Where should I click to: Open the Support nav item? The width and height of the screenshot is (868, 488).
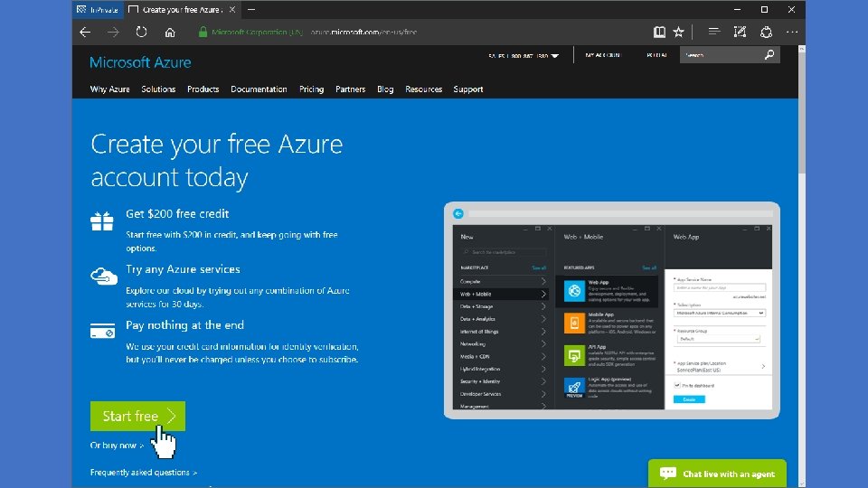click(x=468, y=89)
